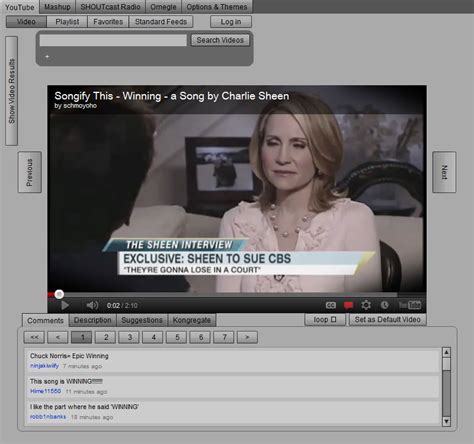Click the video progress scrubber handle
Screen dimensions: 474x444
pyautogui.click(x=59, y=294)
